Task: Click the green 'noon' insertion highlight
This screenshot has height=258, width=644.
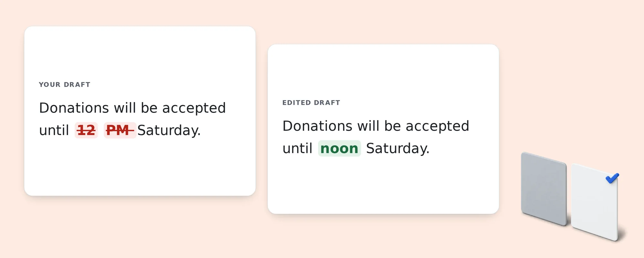Action: pyautogui.click(x=339, y=148)
